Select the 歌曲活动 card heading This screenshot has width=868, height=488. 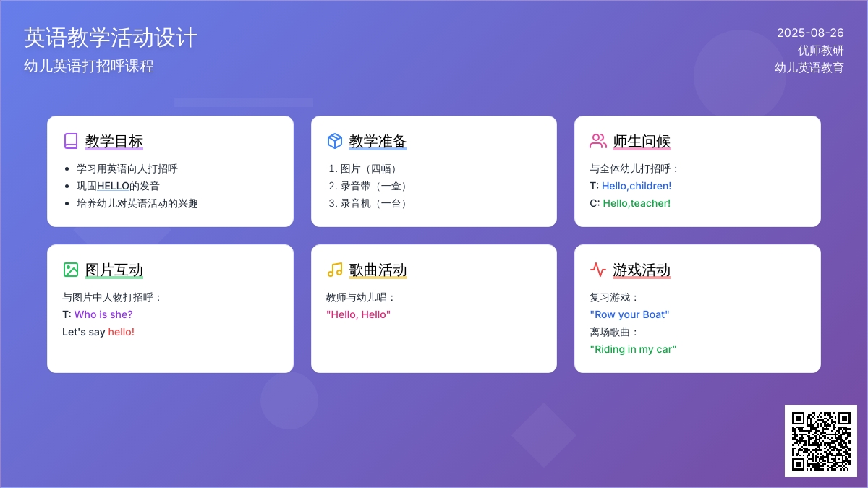[x=378, y=270]
